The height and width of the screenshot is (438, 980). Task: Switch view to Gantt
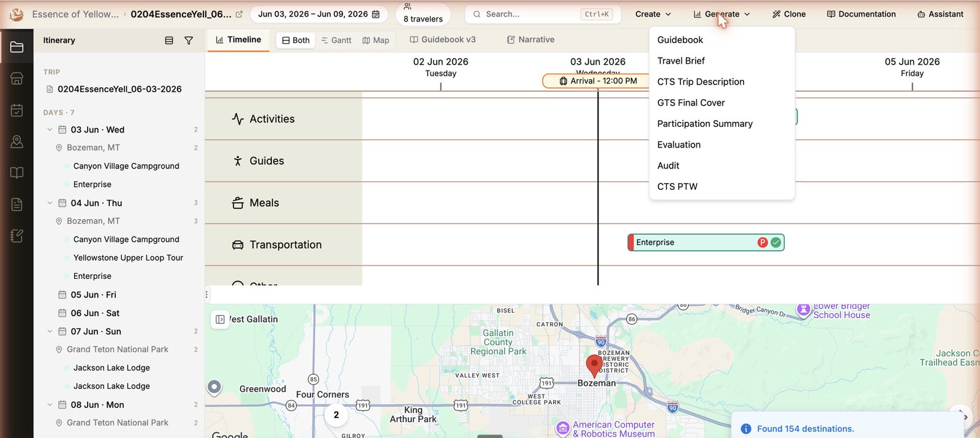pos(336,40)
